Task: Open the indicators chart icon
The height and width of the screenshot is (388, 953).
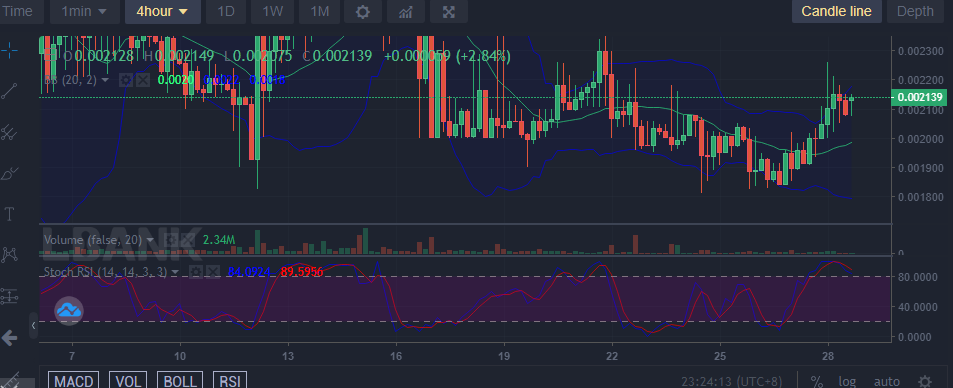Action: tap(405, 12)
